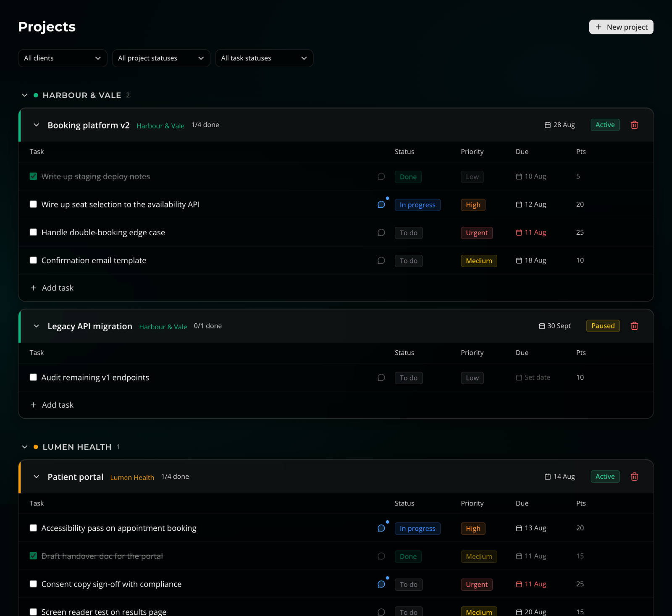672x616 pixels.
Task: Click the 28 Aug project due date
Action: [x=560, y=125]
